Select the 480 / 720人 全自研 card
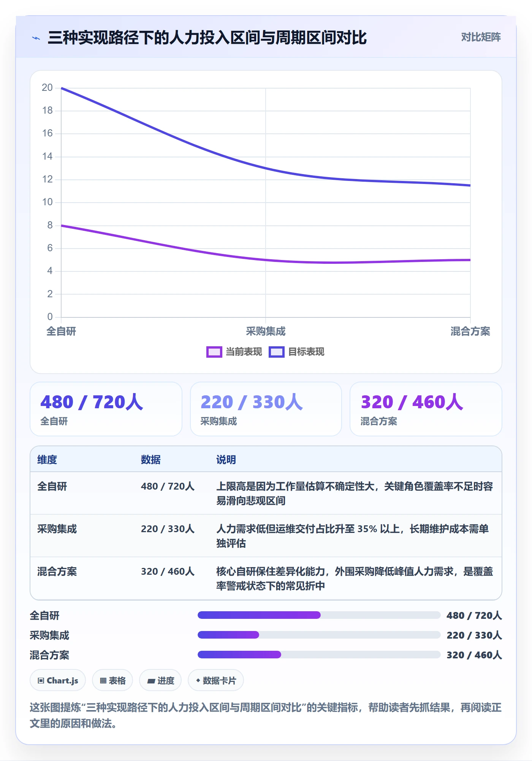Screen dimensions: 532x761 [106, 409]
